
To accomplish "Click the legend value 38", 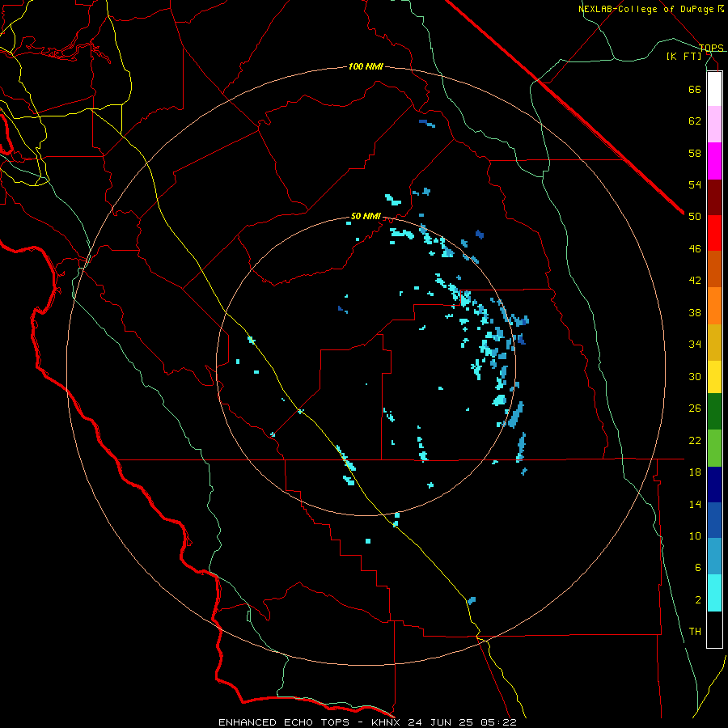I will click(x=695, y=312).
